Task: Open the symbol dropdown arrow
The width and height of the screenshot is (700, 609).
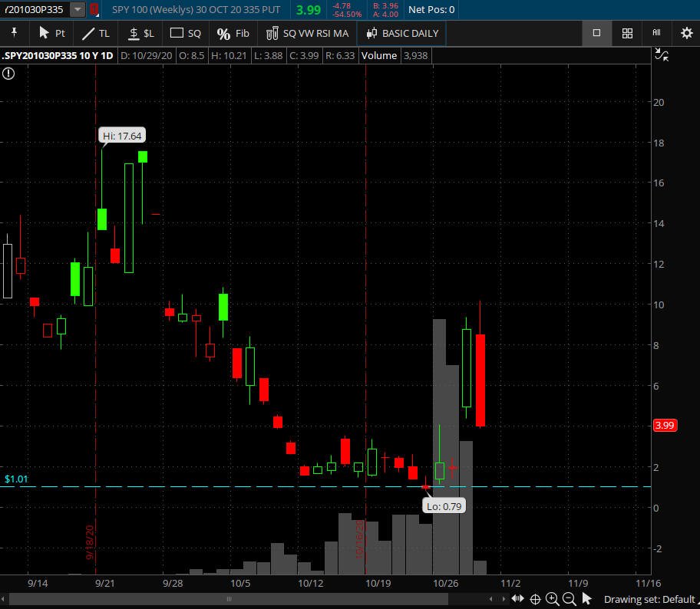Action: click(x=78, y=9)
